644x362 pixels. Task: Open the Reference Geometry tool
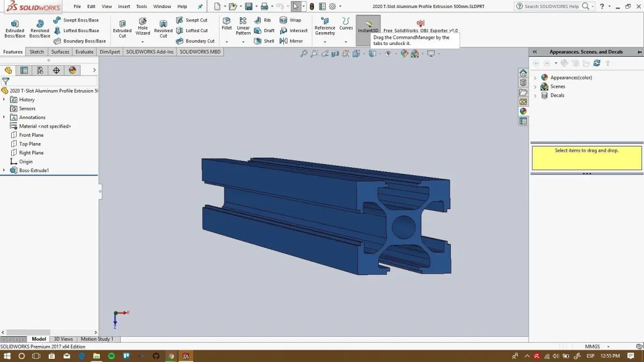pyautogui.click(x=325, y=26)
